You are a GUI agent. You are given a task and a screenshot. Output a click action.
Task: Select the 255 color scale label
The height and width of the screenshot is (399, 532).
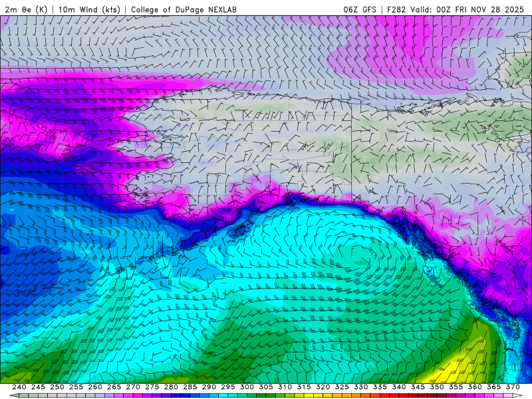76,387
